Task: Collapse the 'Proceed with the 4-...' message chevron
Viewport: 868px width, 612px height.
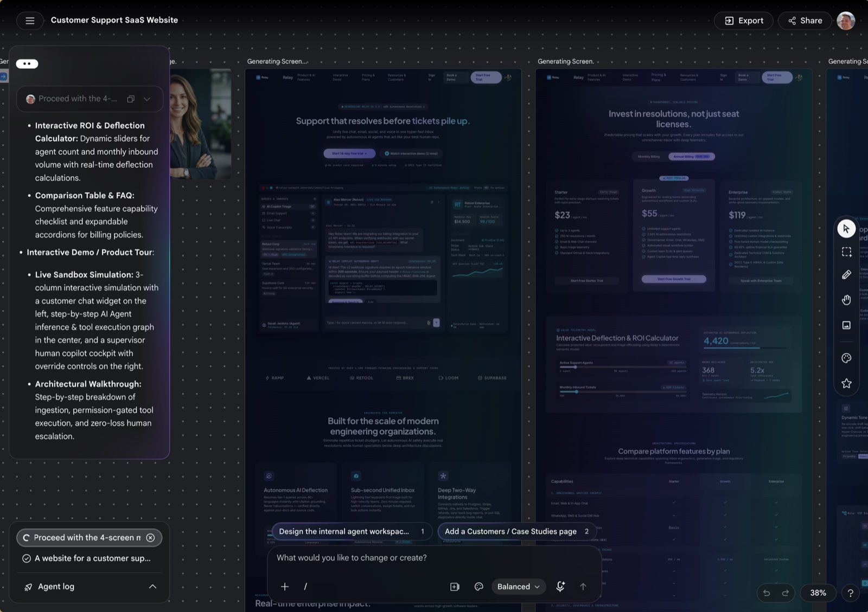Action: [x=147, y=99]
